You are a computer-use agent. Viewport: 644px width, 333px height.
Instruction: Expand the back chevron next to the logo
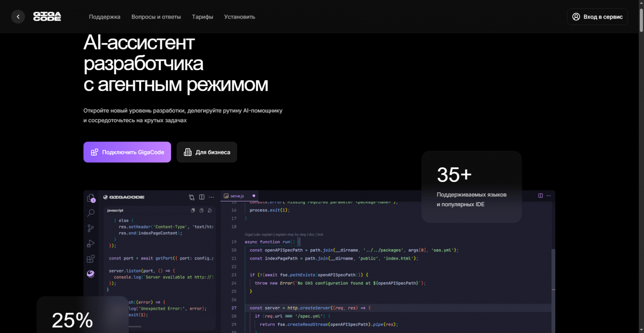(18, 16)
